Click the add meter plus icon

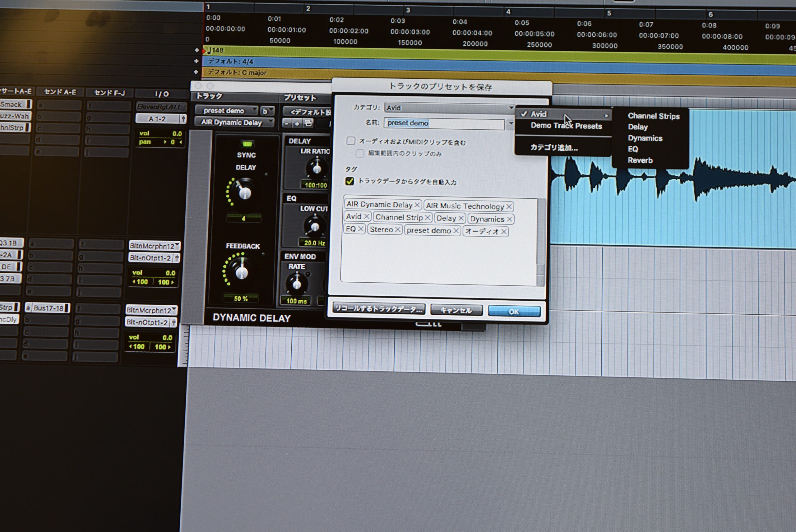point(196,61)
